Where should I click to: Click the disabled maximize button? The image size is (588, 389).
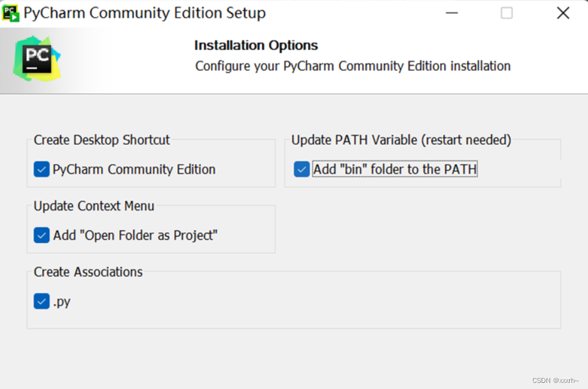point(507,12)
